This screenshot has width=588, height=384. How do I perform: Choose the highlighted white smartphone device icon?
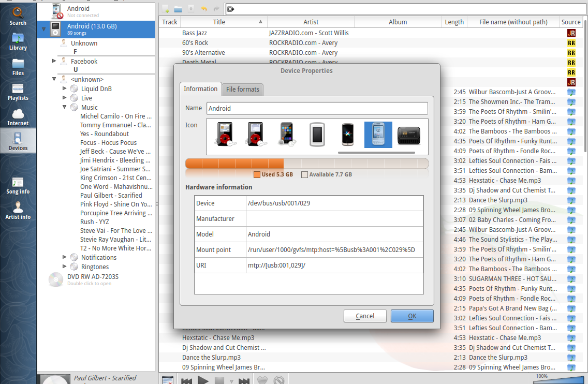pyautogui.click(x=378, y=135)
